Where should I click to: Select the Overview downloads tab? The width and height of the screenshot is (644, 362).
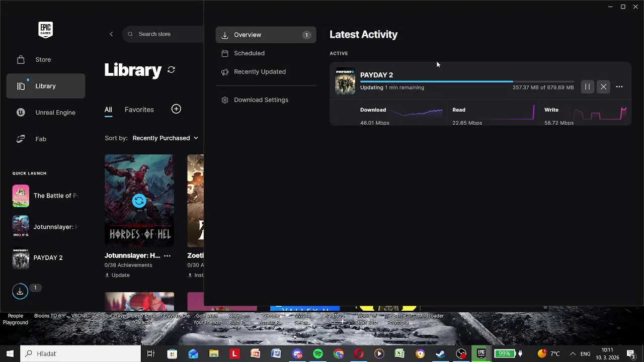click(266, 35)
